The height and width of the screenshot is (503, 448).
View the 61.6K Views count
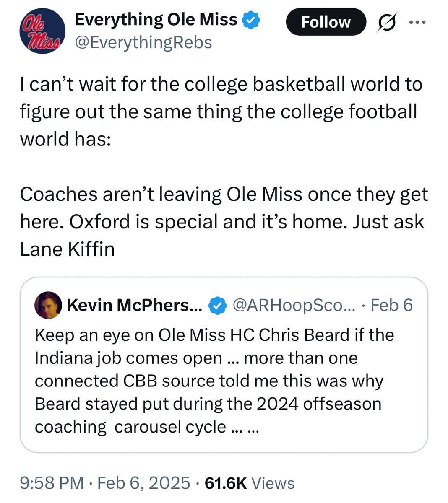[x=249, y=483]
